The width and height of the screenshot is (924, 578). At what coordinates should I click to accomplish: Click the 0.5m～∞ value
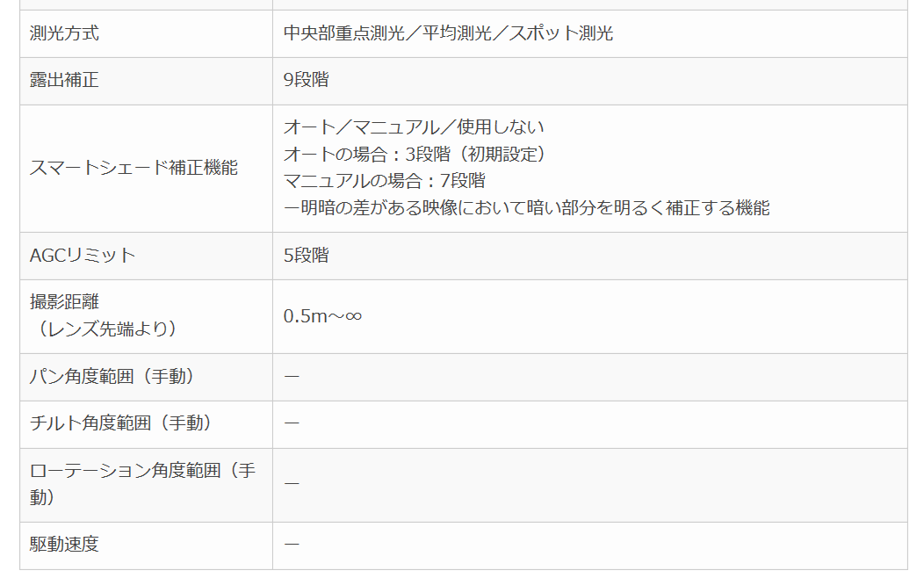point(322,316)
